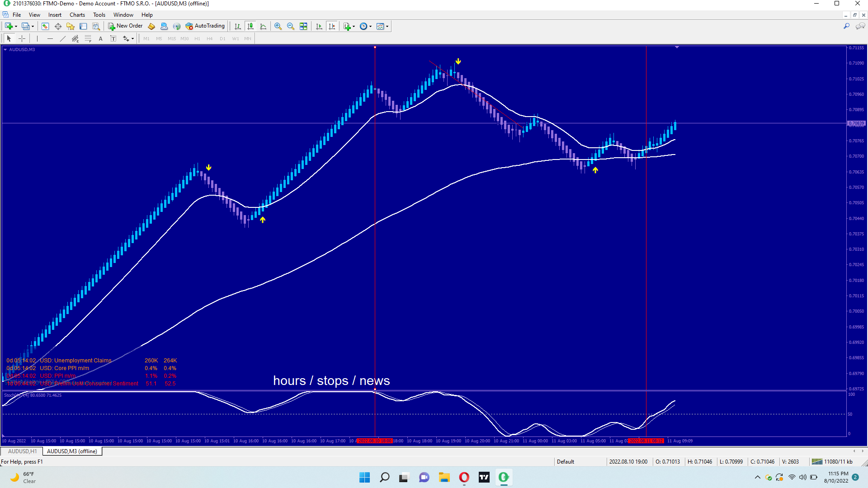Expand the Periods clock dropdown arrow
The image size is (868, 488).
[371, 27]
